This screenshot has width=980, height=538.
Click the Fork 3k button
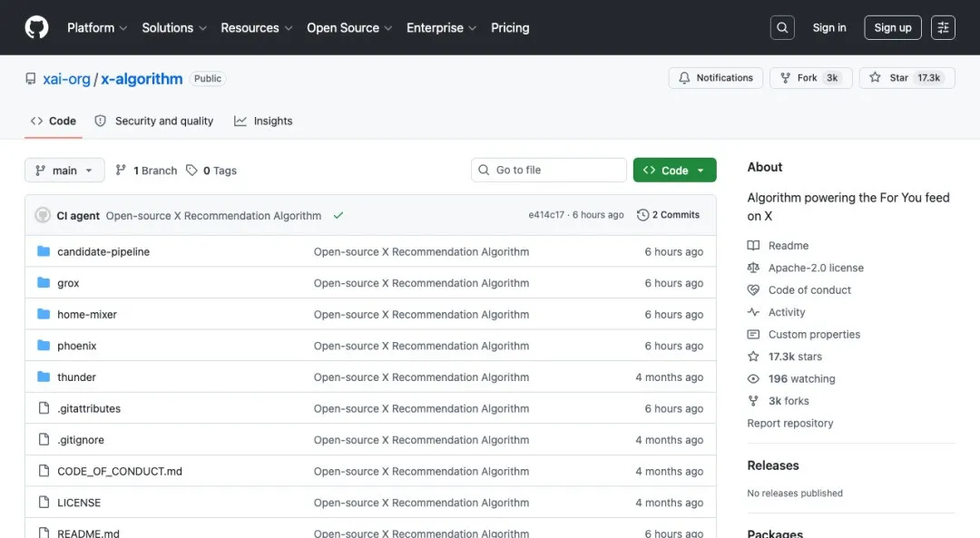click(810, 77)
